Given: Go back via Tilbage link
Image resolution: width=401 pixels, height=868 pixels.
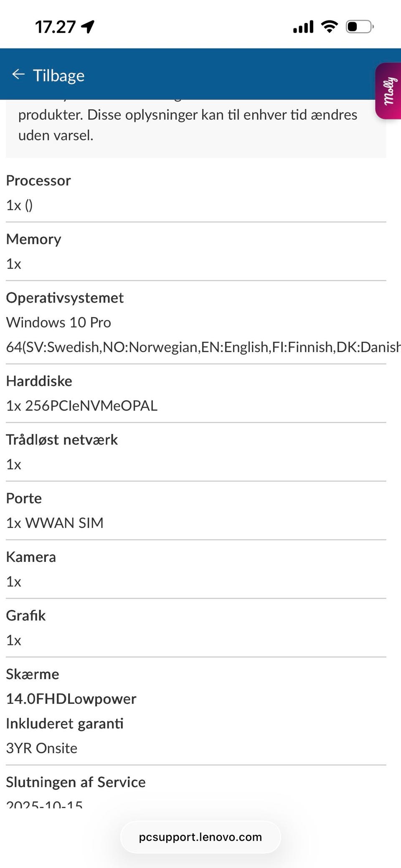Looking at the screenshot, I should pos(58,76).
